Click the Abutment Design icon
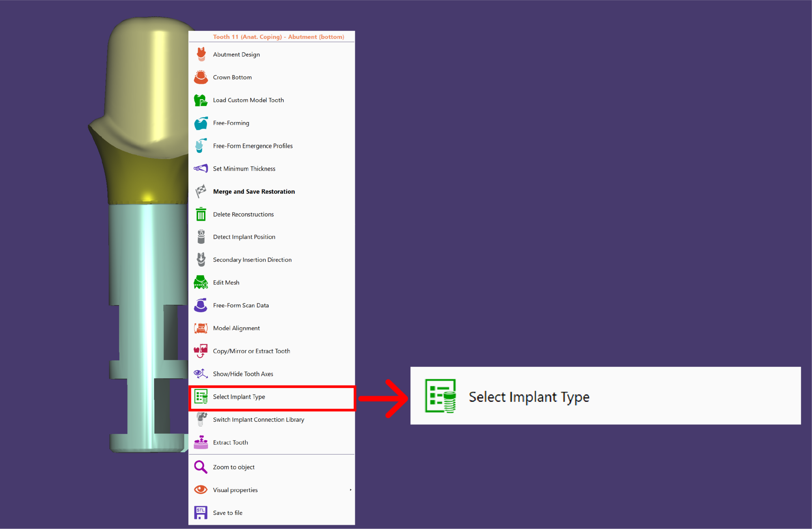The width and height of the screenshot is (812, 529). pos(201,54)
